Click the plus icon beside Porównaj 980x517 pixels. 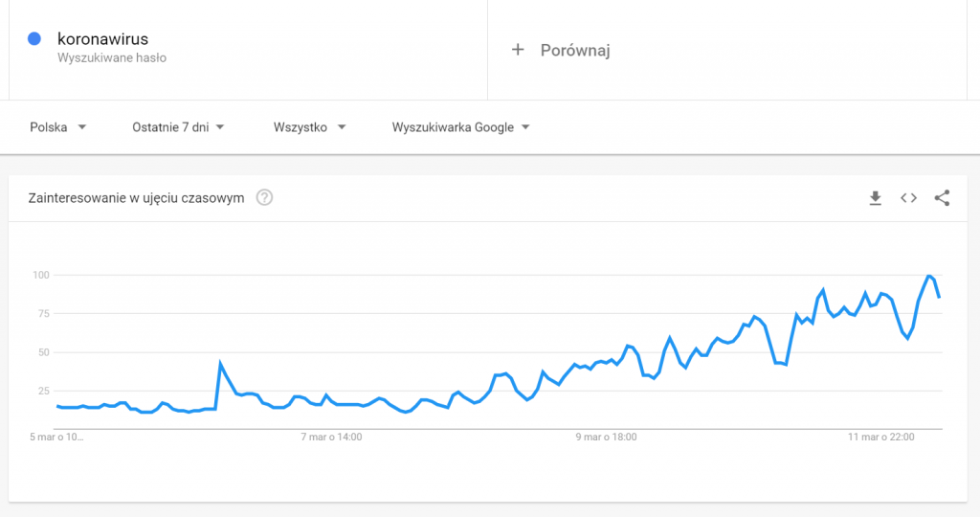(518, 50)
